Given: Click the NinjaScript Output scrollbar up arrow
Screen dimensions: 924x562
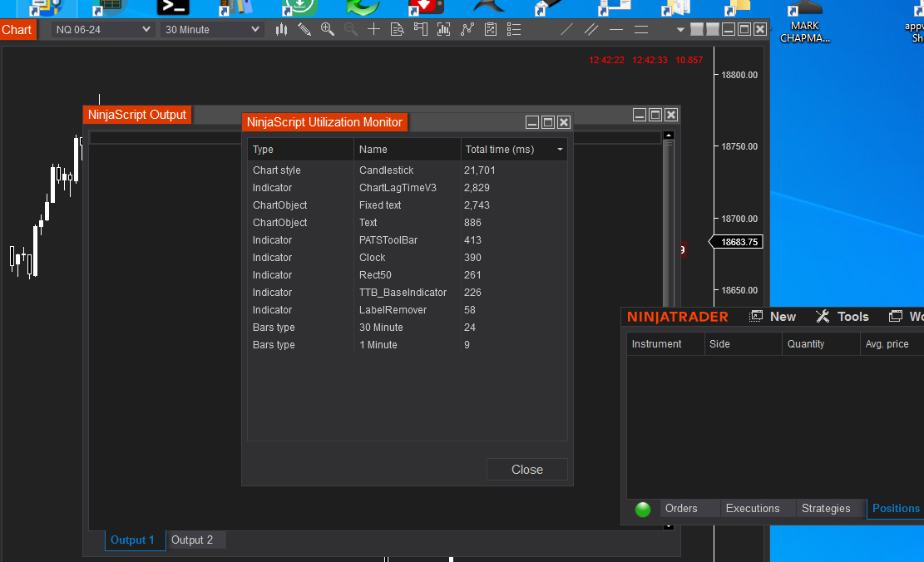Looking at the screenshot, I should point(668,136).
